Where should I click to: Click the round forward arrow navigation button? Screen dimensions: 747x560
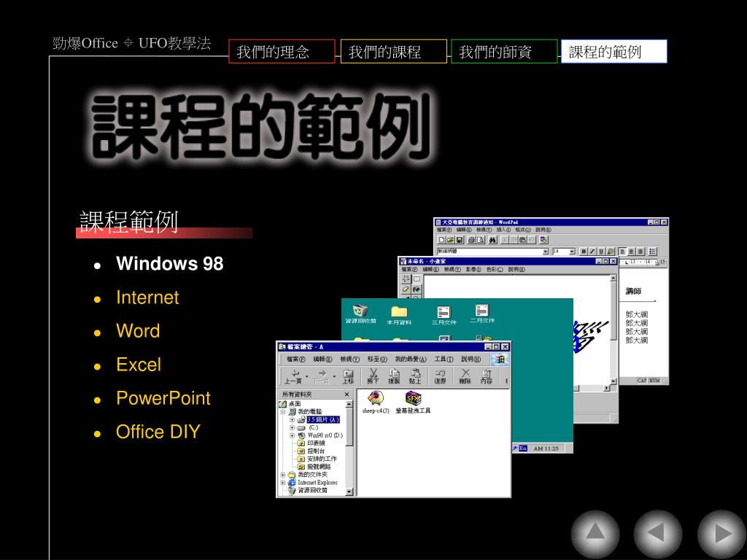pos(721,534)
